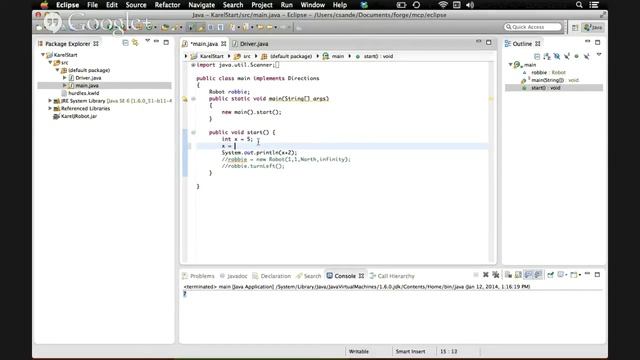
Task: Toggle Show Console on standard error
Action: (538, 275)
